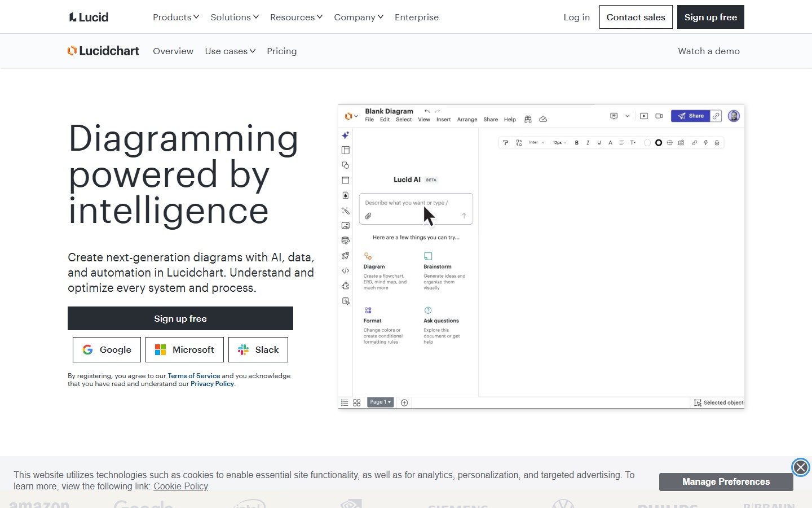
Task: Open the Select menu in the diagram
Action: click(x=404, y=120)
